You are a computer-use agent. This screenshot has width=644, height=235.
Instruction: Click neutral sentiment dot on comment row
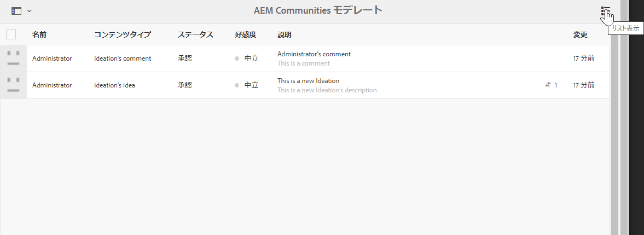pyautogui.click(x=237, y=58)
